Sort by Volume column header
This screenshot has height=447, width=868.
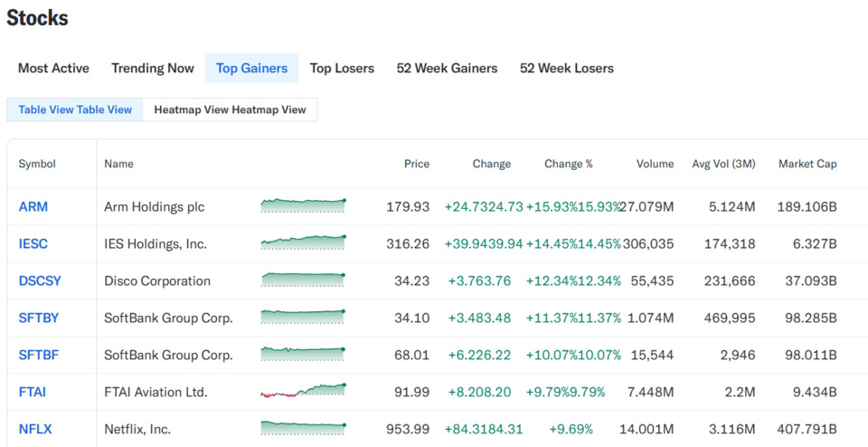coord(655,164)
